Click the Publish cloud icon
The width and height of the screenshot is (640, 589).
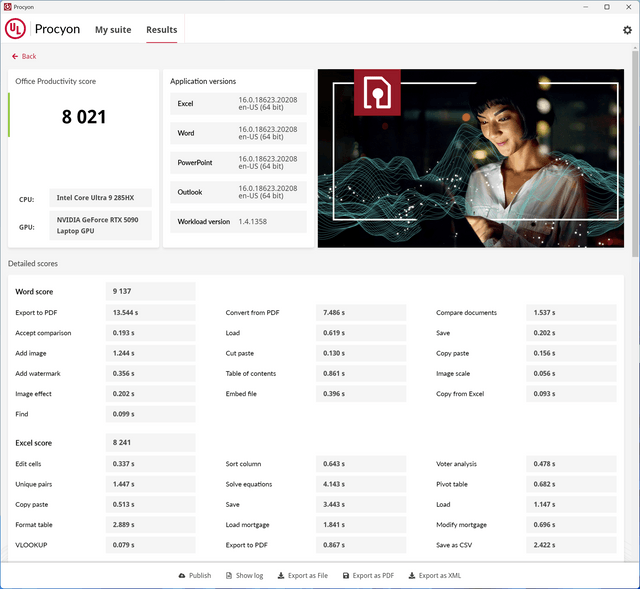[182, 576]
